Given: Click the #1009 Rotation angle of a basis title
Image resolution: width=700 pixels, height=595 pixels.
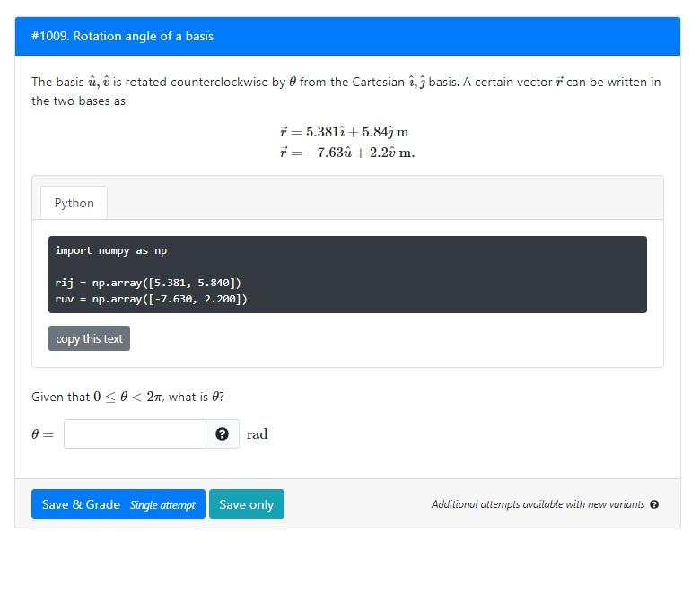Looking at the screenshot, I should 122,36.
